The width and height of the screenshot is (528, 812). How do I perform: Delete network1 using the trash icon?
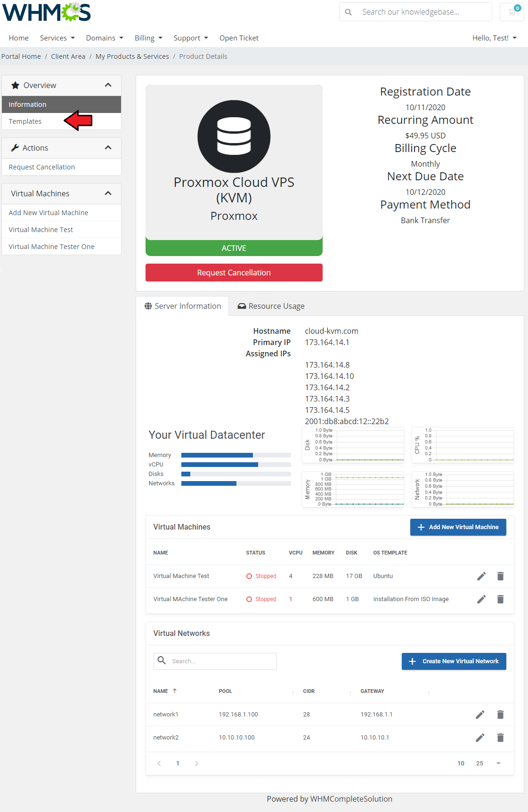(x=500, y=715)
